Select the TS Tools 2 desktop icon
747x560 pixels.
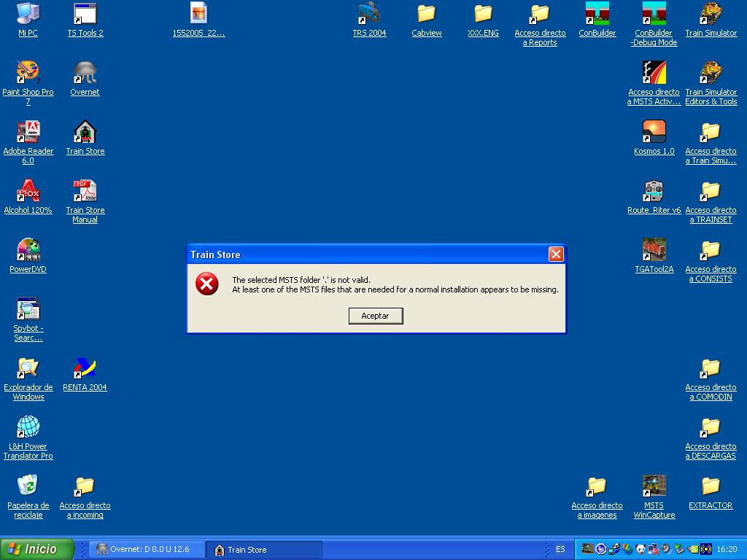click(x=85, y=15)
